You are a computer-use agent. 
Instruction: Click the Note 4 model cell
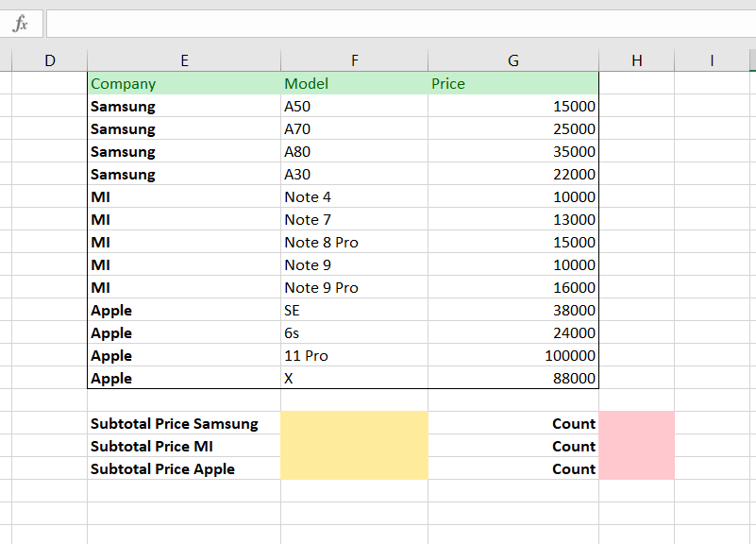point(354,196)
